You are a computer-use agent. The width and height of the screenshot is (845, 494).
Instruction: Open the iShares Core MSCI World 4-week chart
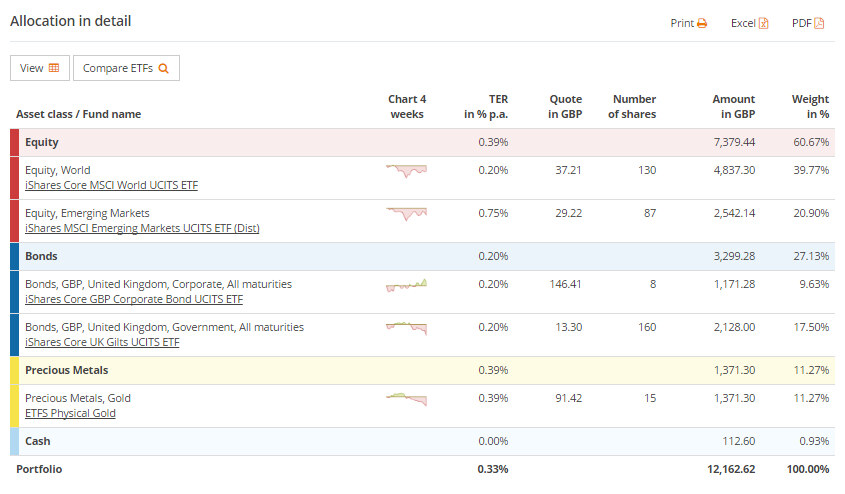[x=406, y=171]
